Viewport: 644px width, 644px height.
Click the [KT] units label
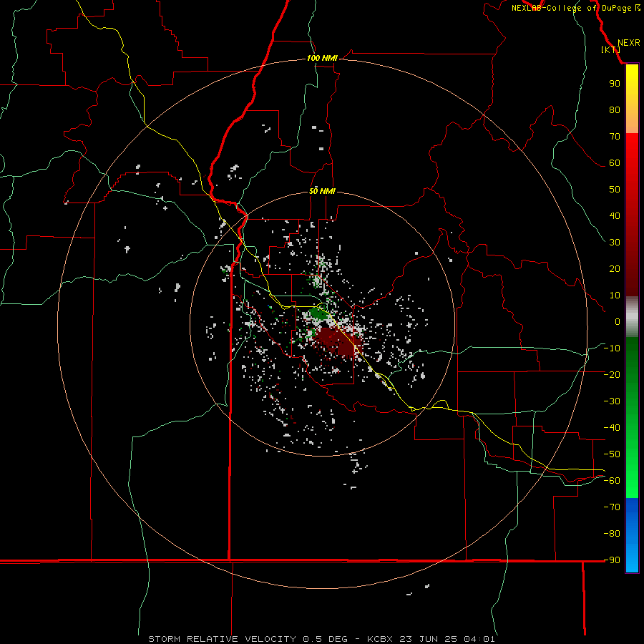point(611,49)
